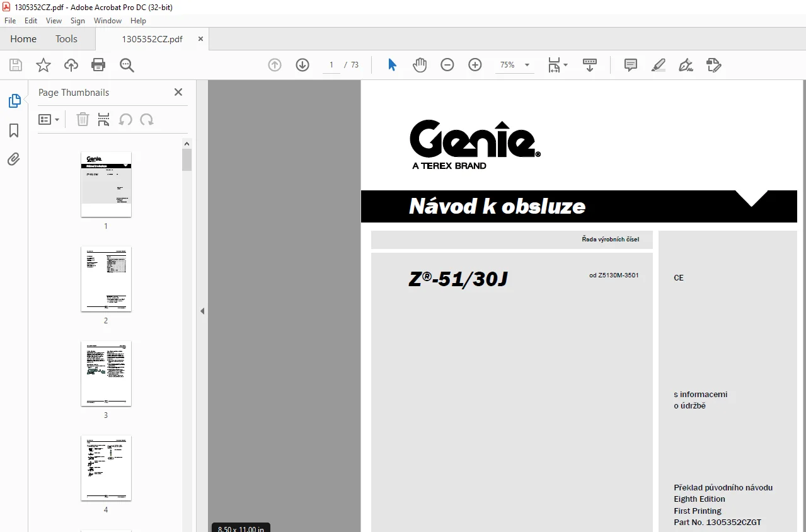The width and height of the screenshot is (806, 532).
Task: Click the scrolling mode keyboard icon
Action: coord(590,65)
